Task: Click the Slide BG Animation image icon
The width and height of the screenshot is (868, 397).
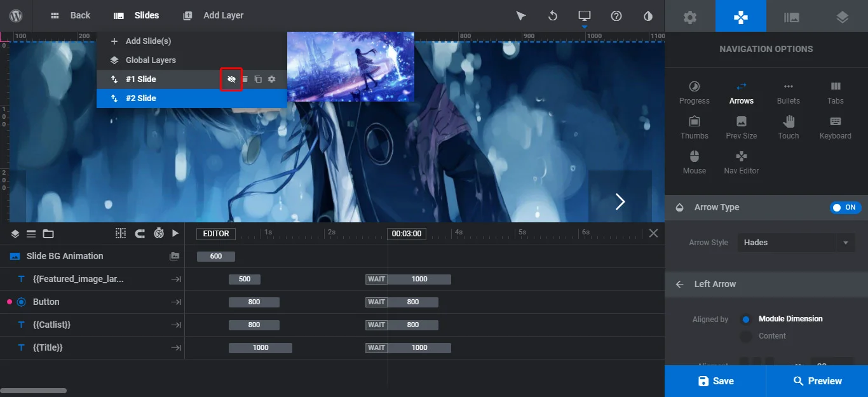Action: click(174, 257)
